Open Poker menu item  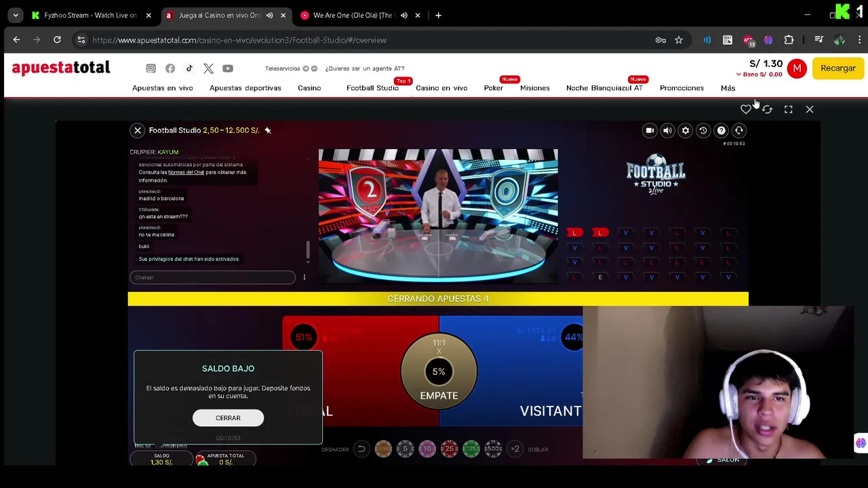point(494,88)
